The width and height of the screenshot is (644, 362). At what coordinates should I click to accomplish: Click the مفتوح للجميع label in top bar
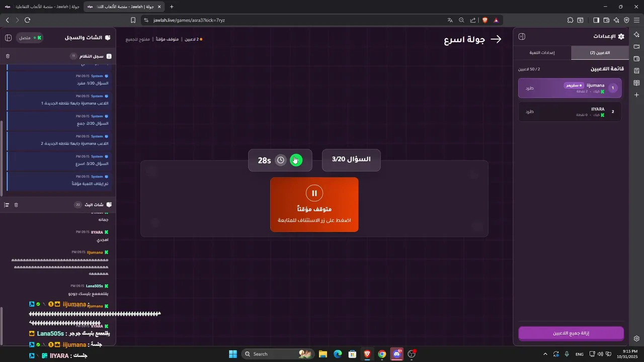click(138, 39)
